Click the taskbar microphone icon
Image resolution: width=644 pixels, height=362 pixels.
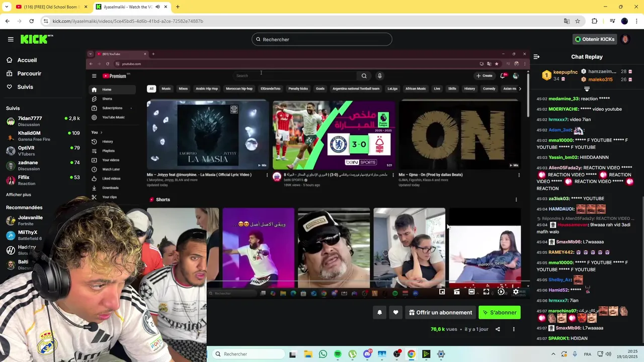point(575,354)
